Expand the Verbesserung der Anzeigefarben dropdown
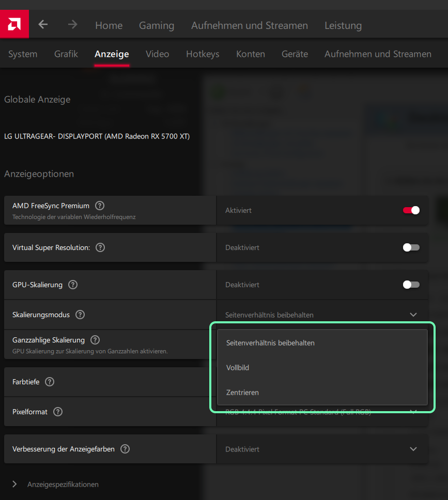The width and height of the screenshot is (448, 500). point(413,449)
